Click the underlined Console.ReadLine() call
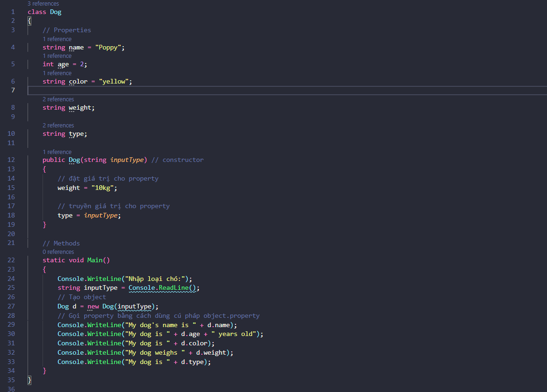Image resolution: width=547 pixels, height=392 pixels. 163,288
